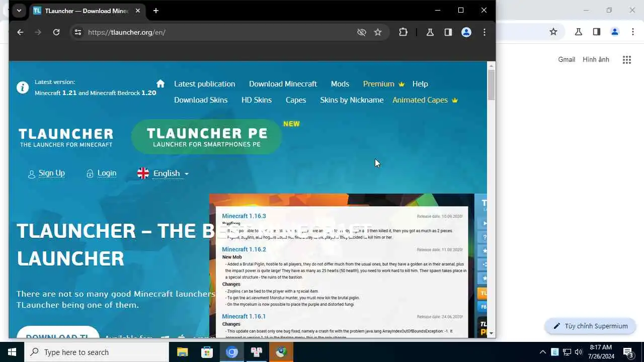Open the tab search dropdown arrow
Image resolution: width=644 pixels, height=362 pixels.
coord(19,11)
